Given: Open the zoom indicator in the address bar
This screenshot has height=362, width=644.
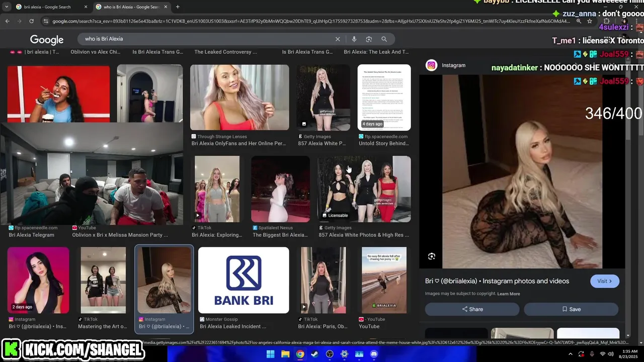Looking at the screenshot, I should click(579, 21).
